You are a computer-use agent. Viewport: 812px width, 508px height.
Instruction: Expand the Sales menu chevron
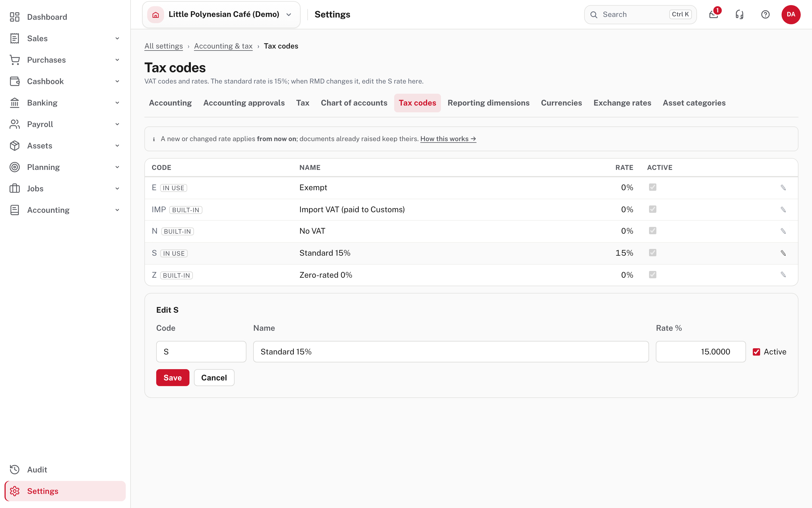pyautogui.click(x=117, y=38)
